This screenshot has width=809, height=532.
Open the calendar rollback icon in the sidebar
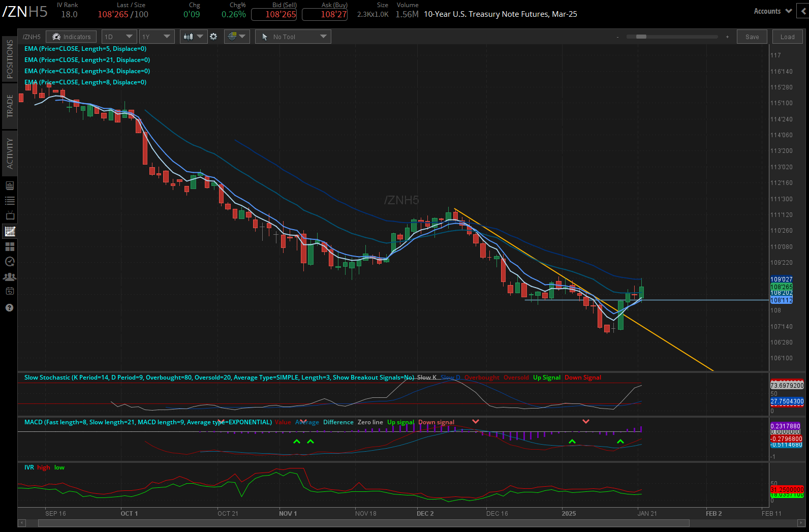(x=10, y=292)
